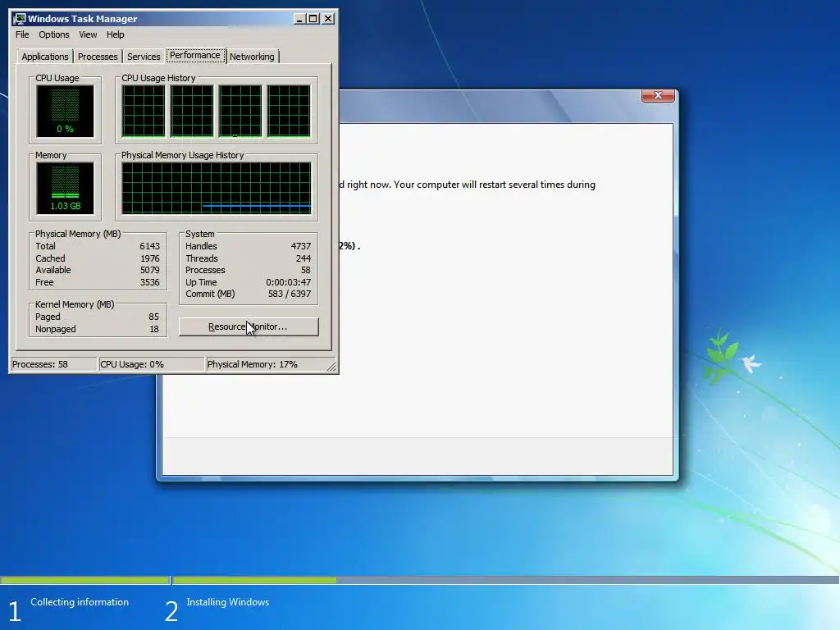Click the Task Manager resize grip corner
Image resolution: width=840 pixels, height=630 pixels.
pos(331,367)
